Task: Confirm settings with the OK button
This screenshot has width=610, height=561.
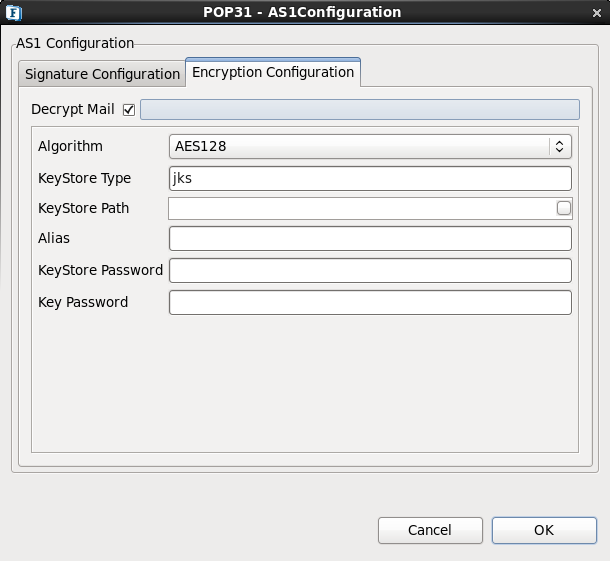Action: tap(544, 530)
